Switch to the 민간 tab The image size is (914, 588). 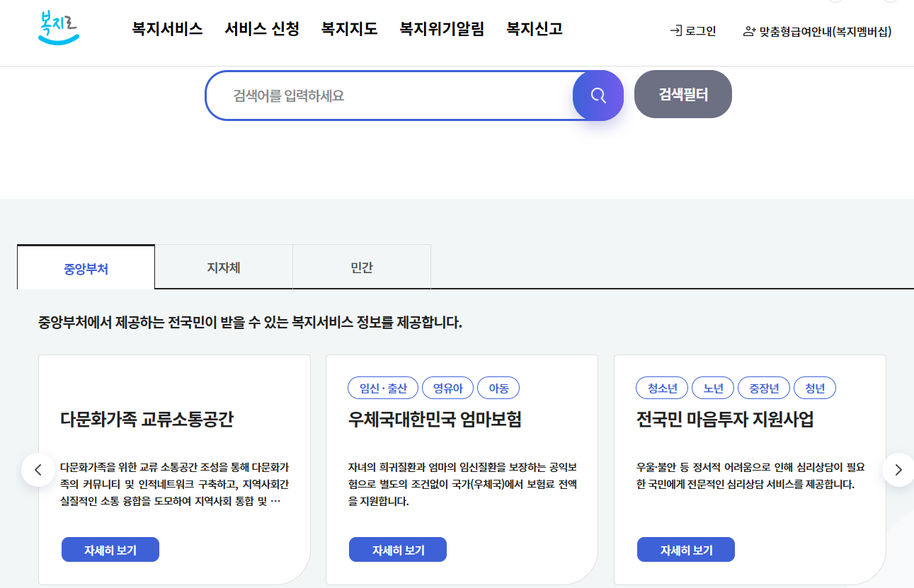tap(362, 267)
